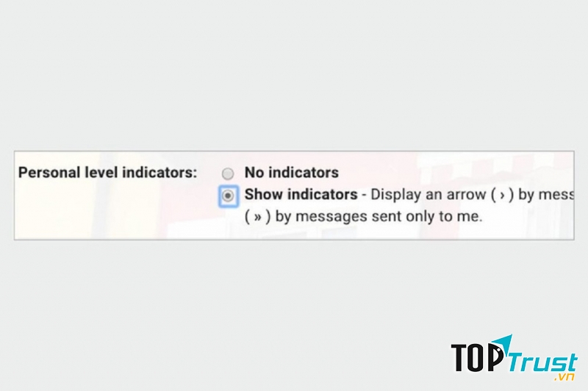Select the Show indicators radio button

click(x=228, y=196)
